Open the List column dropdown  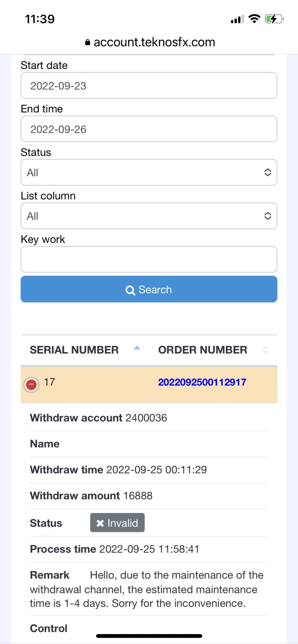coord(149,216)
